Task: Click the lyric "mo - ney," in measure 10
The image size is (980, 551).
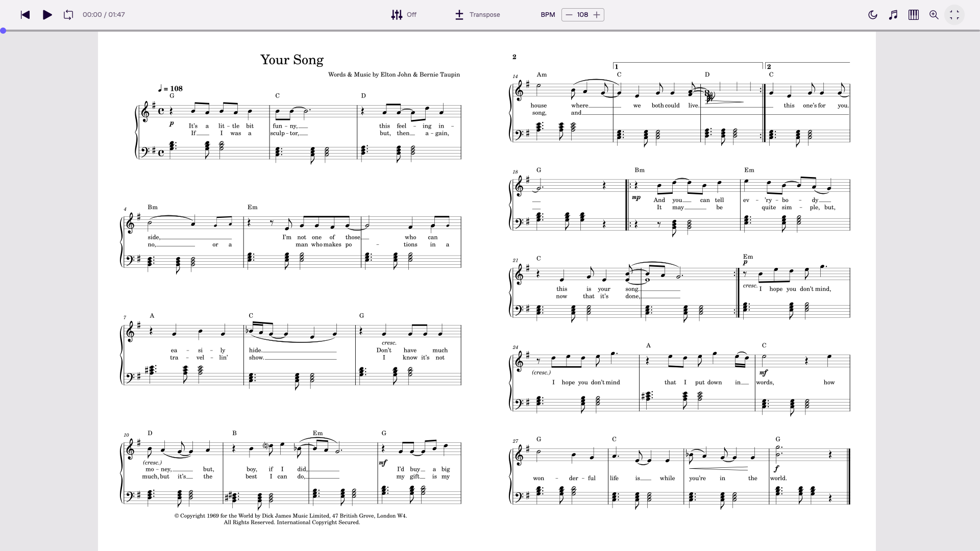Action: (158, 469)
